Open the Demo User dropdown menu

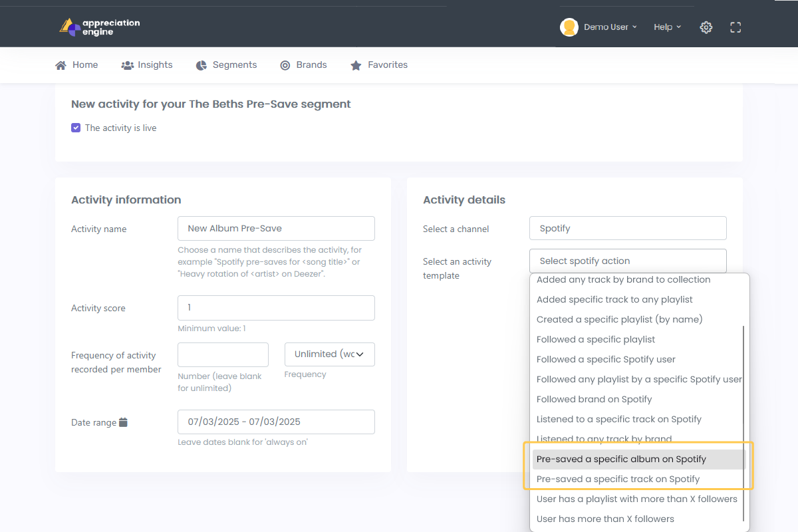click(x=610, y=27)
